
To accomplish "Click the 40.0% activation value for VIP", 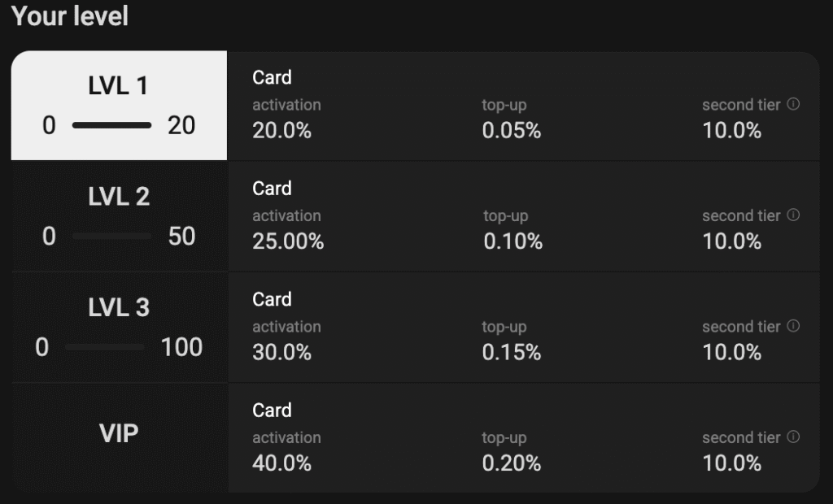I will (281, 463).
